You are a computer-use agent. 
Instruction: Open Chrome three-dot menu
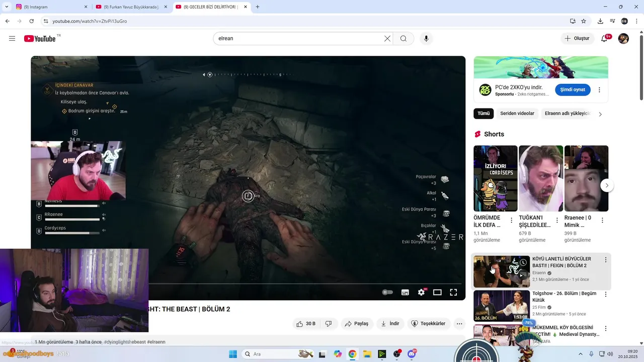click(x=636, y=21)
